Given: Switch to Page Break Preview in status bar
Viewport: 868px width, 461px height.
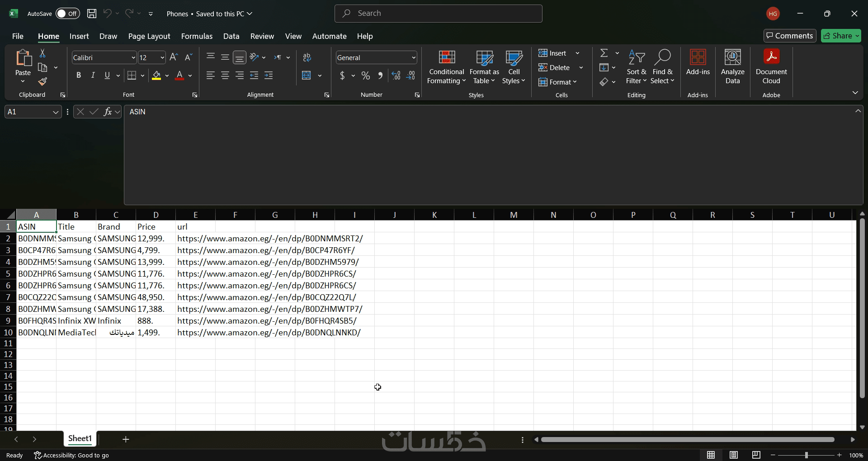Looking at the screenshot, I should [756, 455].
